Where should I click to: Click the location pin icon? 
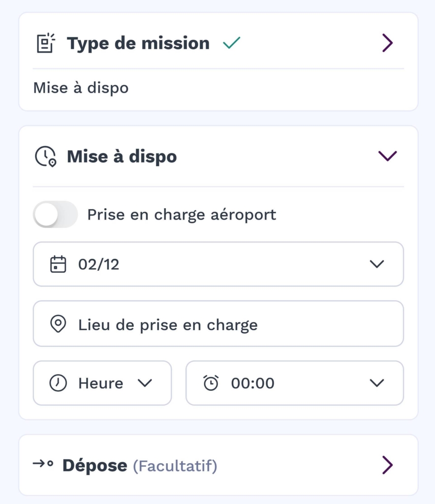pos(58,325)
